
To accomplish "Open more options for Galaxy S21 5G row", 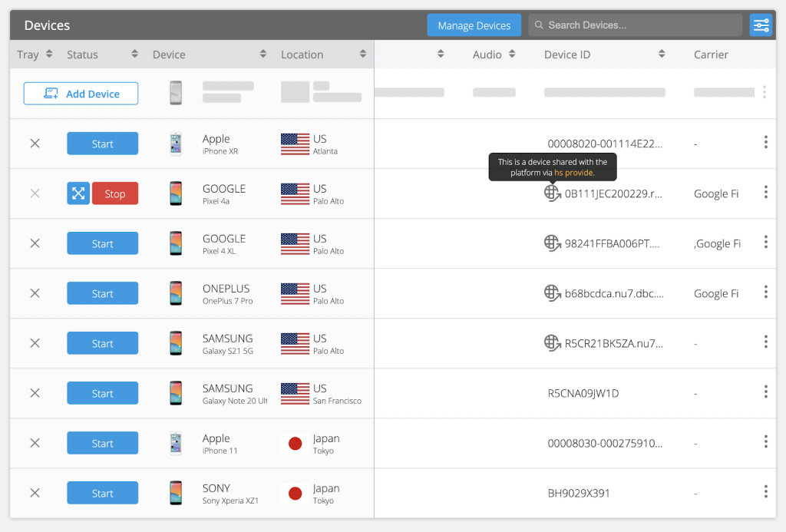I will [x=765, y=342].
